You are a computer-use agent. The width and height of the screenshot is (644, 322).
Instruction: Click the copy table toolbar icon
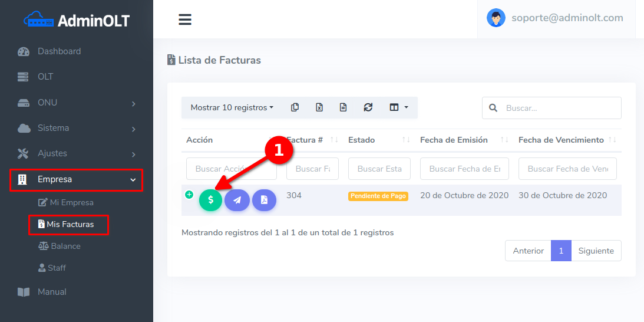click(295, 107)
